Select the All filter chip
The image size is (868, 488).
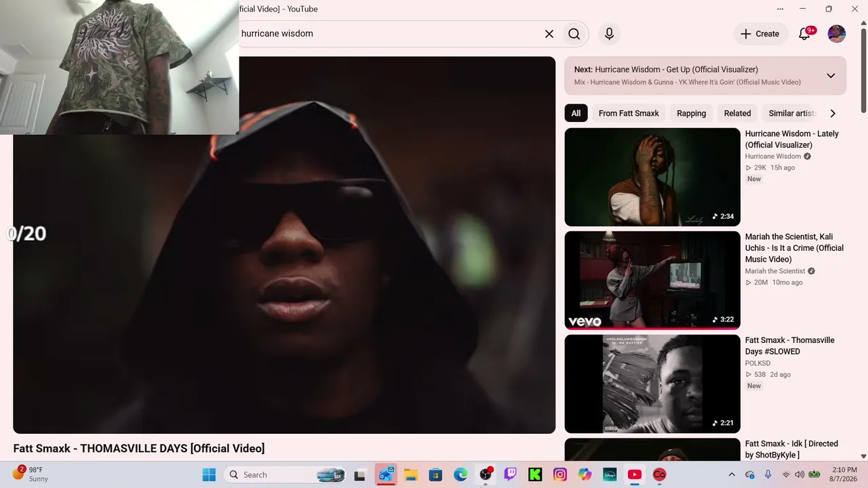pyautogui.click(x=576, y=113)
